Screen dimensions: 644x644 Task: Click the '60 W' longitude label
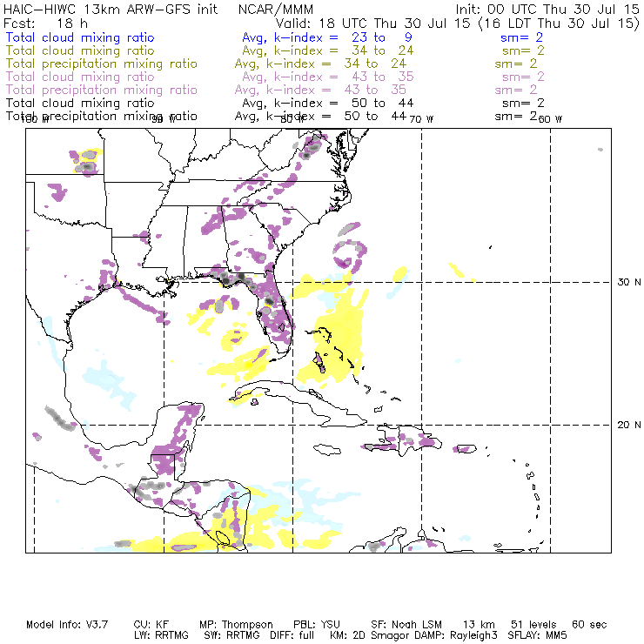pos(550,119)
